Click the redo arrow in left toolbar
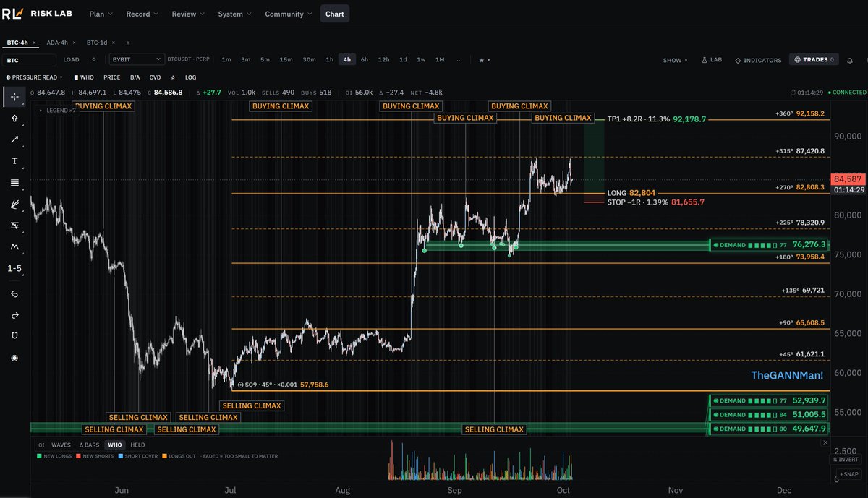The height and width of the screenshot is (498, 868). [x=14, y=315]
